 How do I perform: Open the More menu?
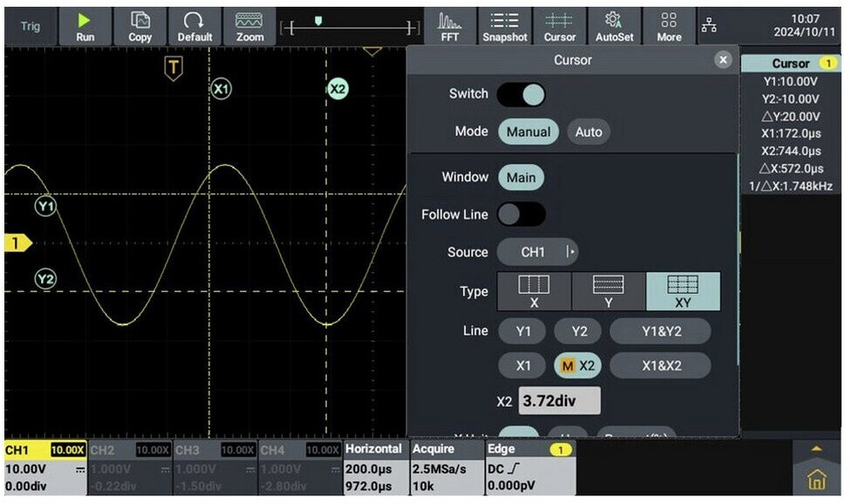pyautogui.click(x=669, y=26)
